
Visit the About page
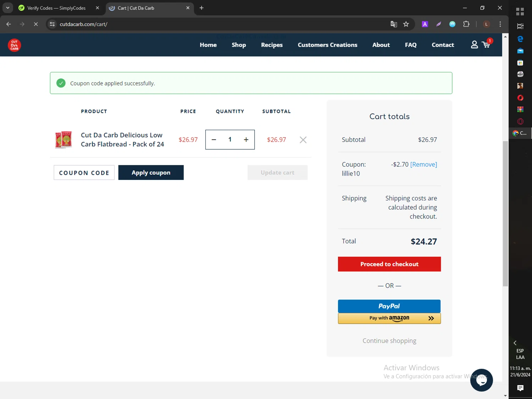(381, 45)
